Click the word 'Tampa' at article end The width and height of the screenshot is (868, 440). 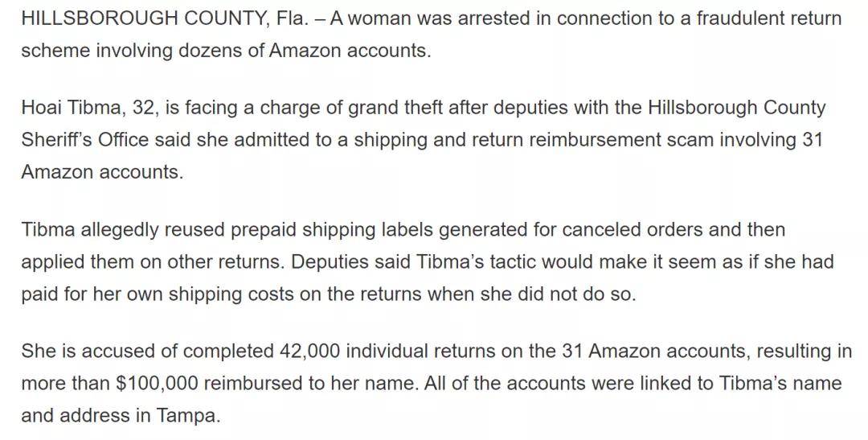pyautogui.click(x=188, y=415)
